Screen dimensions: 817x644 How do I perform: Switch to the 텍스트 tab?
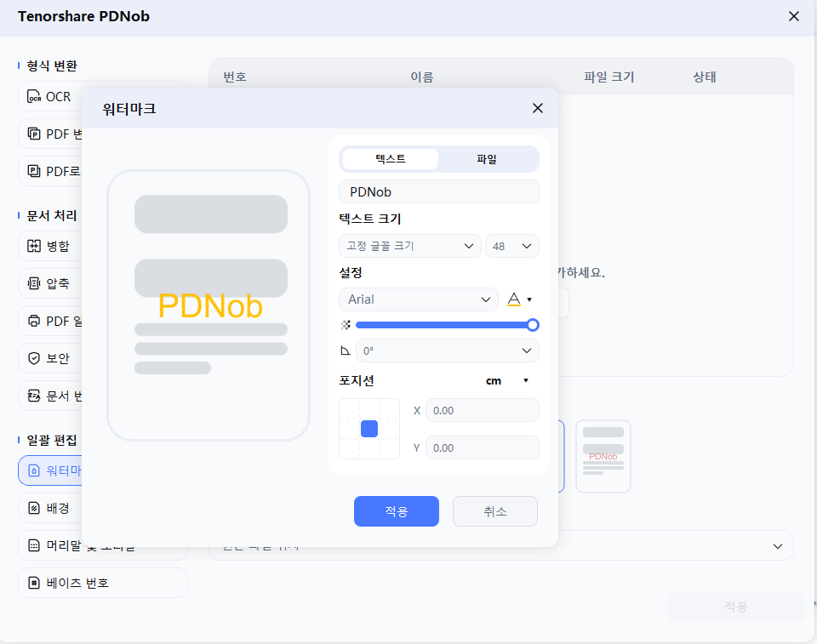(391, 159)
